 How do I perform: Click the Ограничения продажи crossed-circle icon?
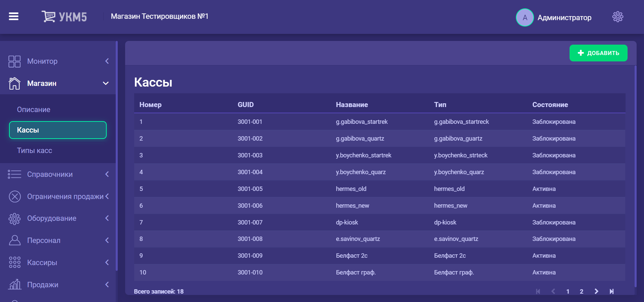(x=15, y=196)
